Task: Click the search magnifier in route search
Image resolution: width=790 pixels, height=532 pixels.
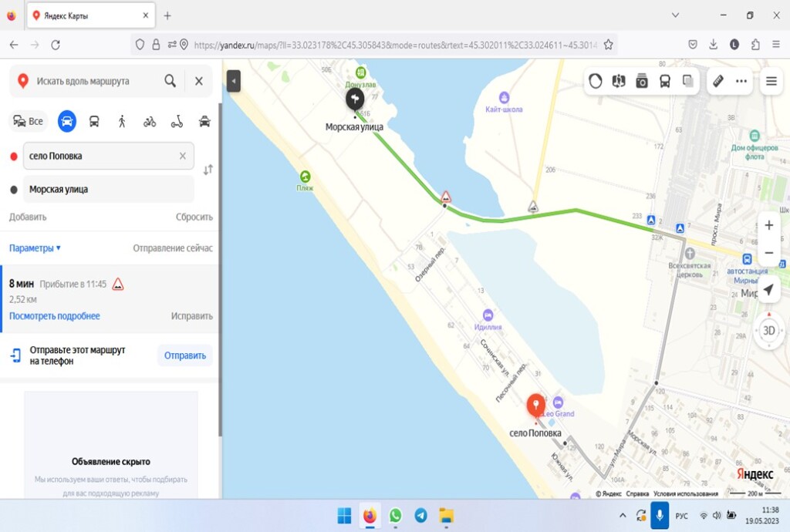Action: point(170,81)
